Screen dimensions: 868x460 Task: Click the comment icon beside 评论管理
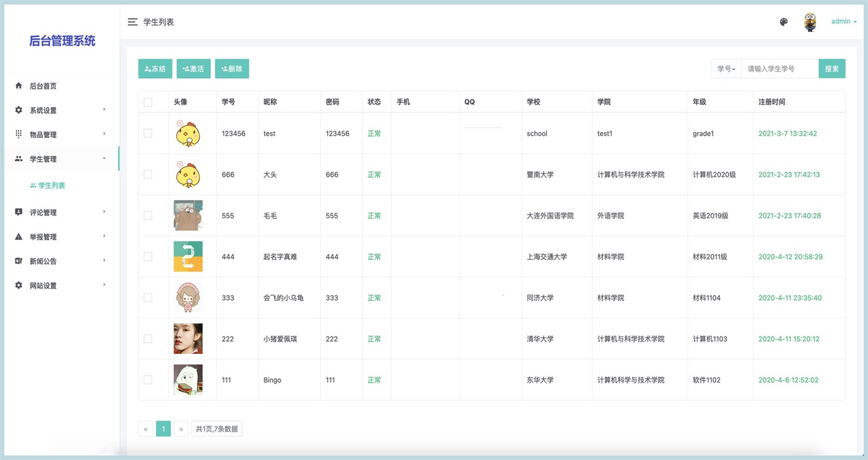(19, 212)
